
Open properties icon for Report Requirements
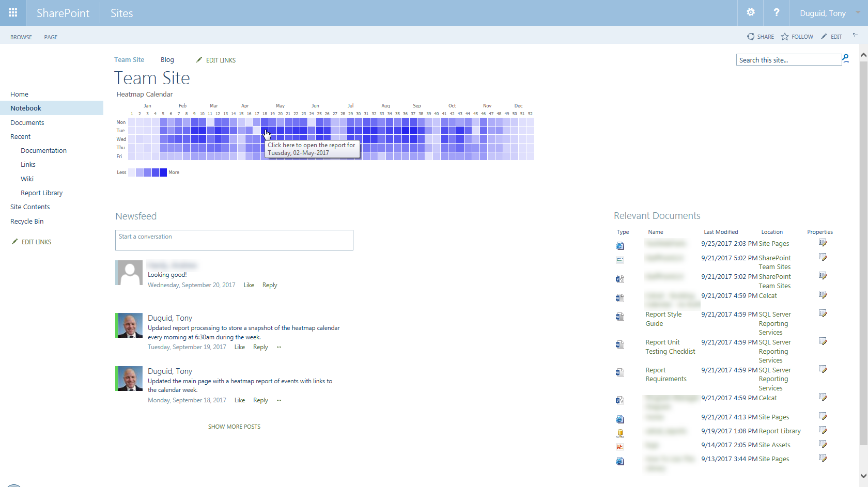(x=823, y=369)
